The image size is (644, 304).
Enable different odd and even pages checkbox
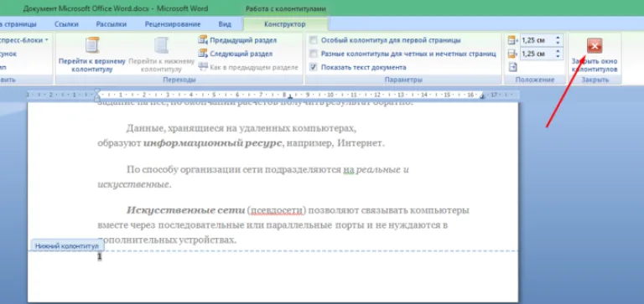314,54
